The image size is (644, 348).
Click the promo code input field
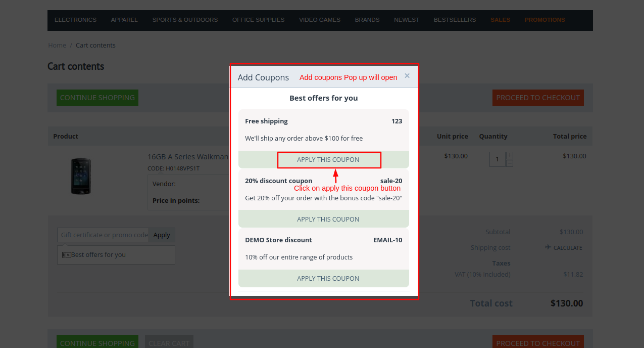(x=103, y=235)
